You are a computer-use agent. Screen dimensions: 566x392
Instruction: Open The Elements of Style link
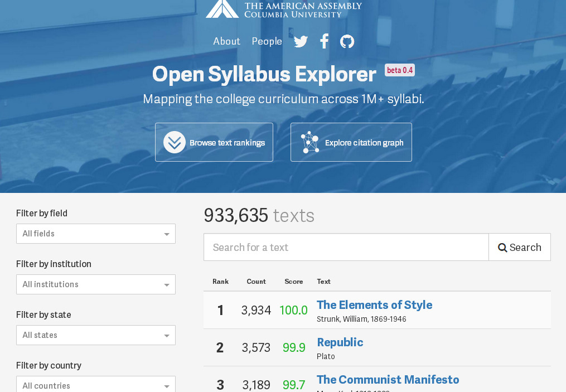tap(374, 305)
